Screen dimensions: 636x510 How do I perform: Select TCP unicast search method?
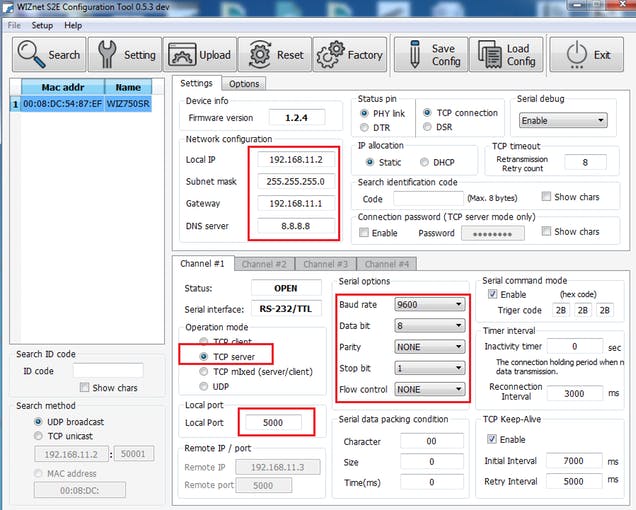click(x=38, y=436)
